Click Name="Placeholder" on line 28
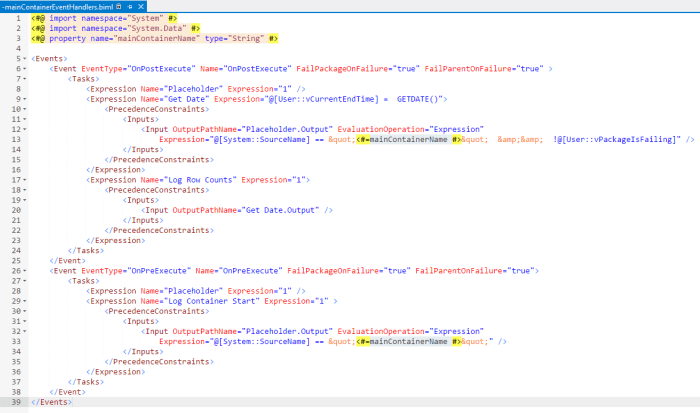 182,291
